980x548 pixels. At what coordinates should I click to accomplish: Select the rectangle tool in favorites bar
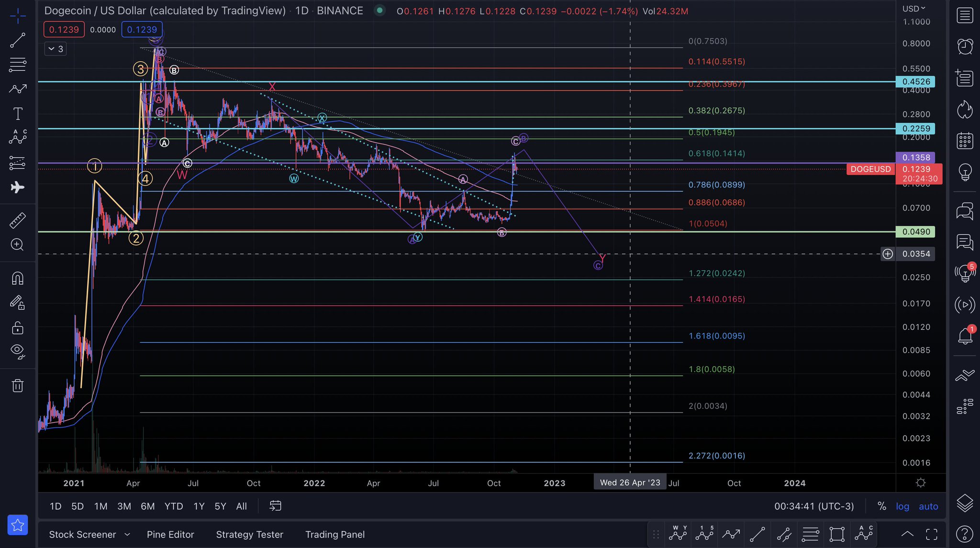point(837,534)
